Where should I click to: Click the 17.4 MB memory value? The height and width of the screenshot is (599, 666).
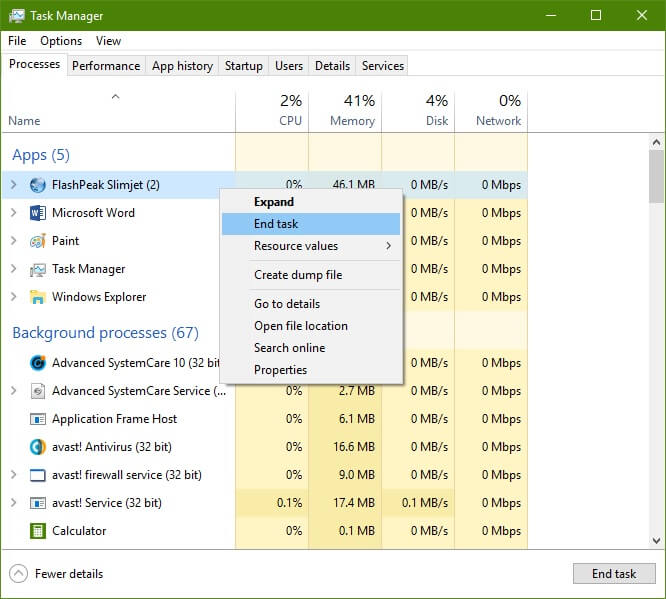click(x=354, y=503)
